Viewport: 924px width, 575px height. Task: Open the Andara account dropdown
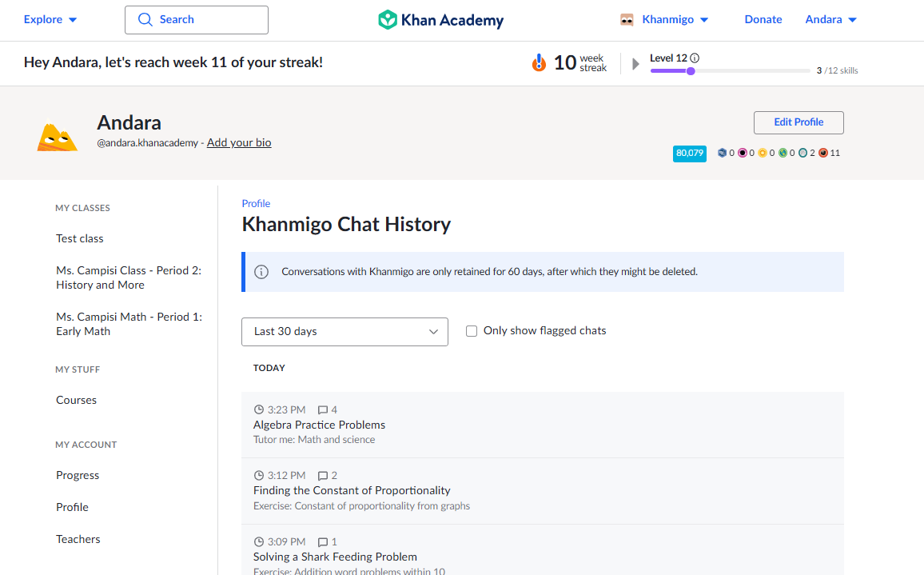point(831,19)
